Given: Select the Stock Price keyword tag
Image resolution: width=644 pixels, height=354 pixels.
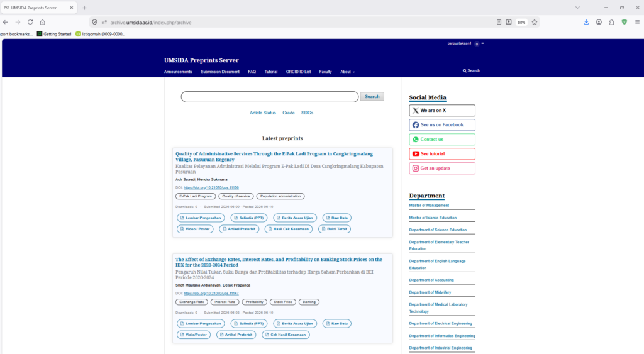Looking at the screenshot, I should pyautogui.click(x=282, y=302).
